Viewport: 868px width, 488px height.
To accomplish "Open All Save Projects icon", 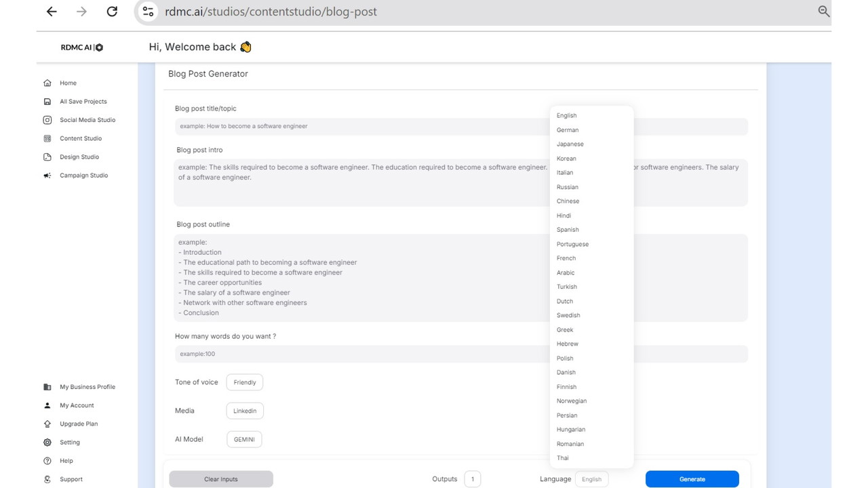I will pyautogui.click(x=47, y=102).
